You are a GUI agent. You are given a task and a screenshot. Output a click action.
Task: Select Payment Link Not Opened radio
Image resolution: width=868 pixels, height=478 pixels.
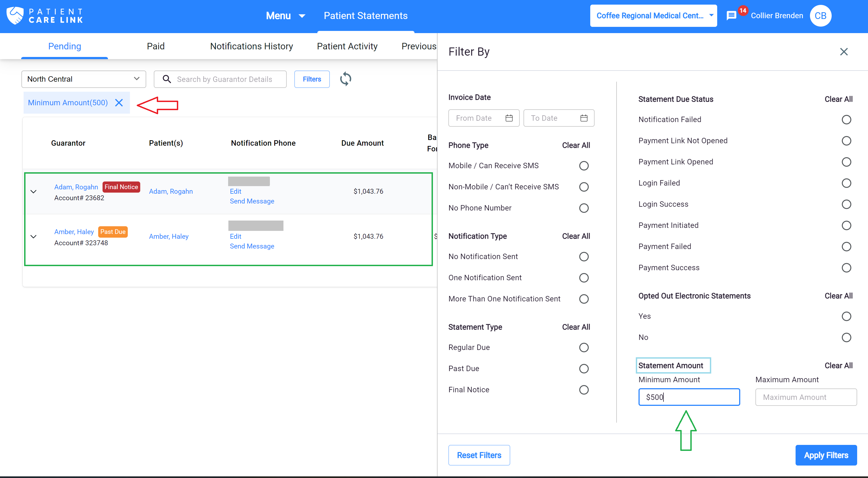pos(846,141)
